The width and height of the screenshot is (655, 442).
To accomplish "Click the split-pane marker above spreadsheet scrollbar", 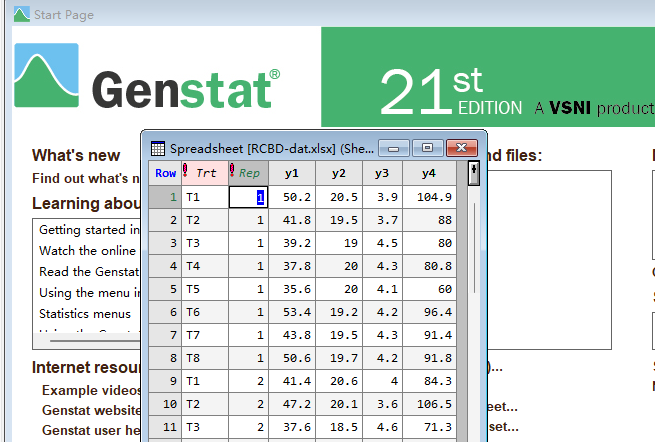I will click(x=473, y=173).
